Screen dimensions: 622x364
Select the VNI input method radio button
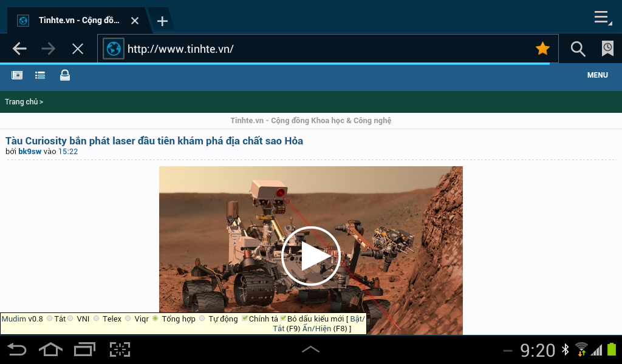(x=70, y=318)
